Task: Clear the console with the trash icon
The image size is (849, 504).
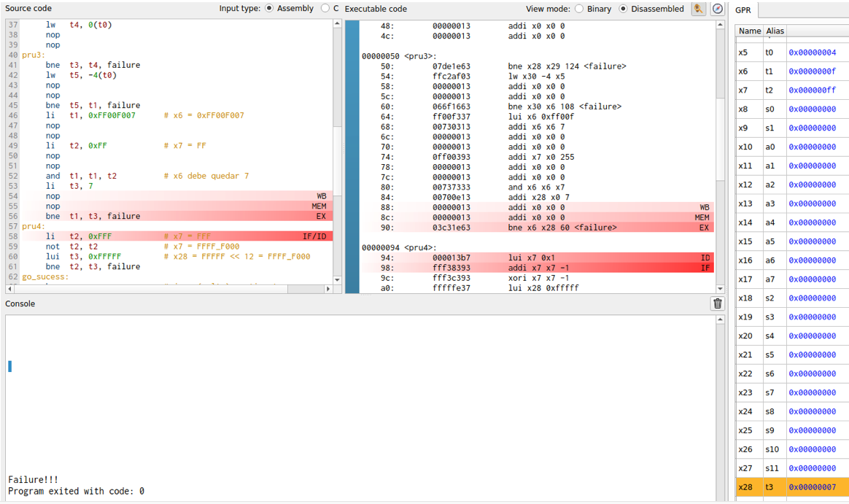Action: [718, 304]
